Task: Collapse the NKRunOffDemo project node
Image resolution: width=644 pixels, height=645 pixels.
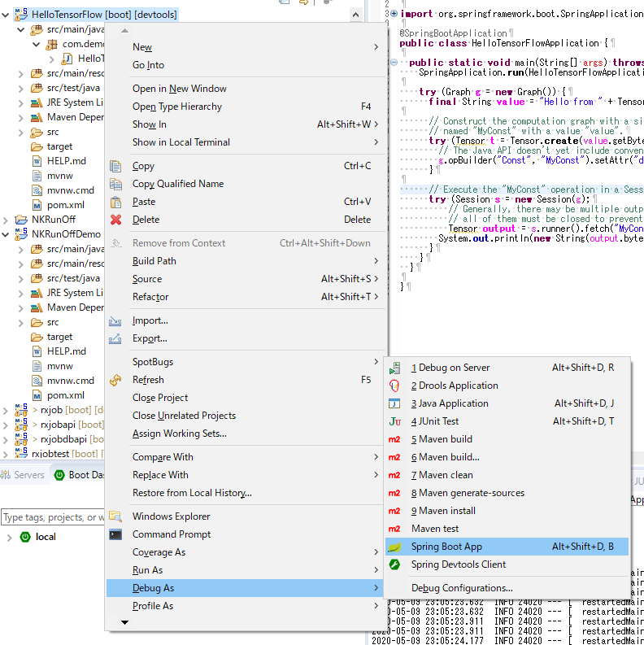Action: click(6, 235)
